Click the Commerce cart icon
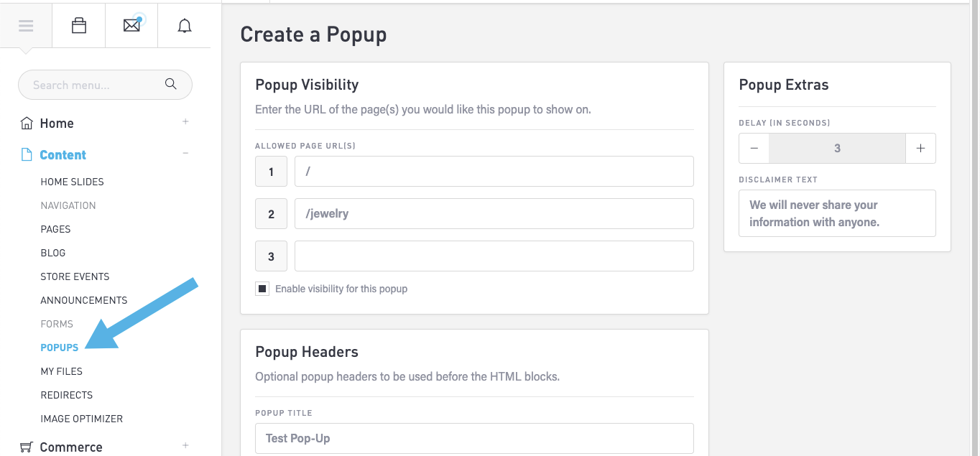The width and height of the screenshot is (980, 456). click(x=27, y=447)
